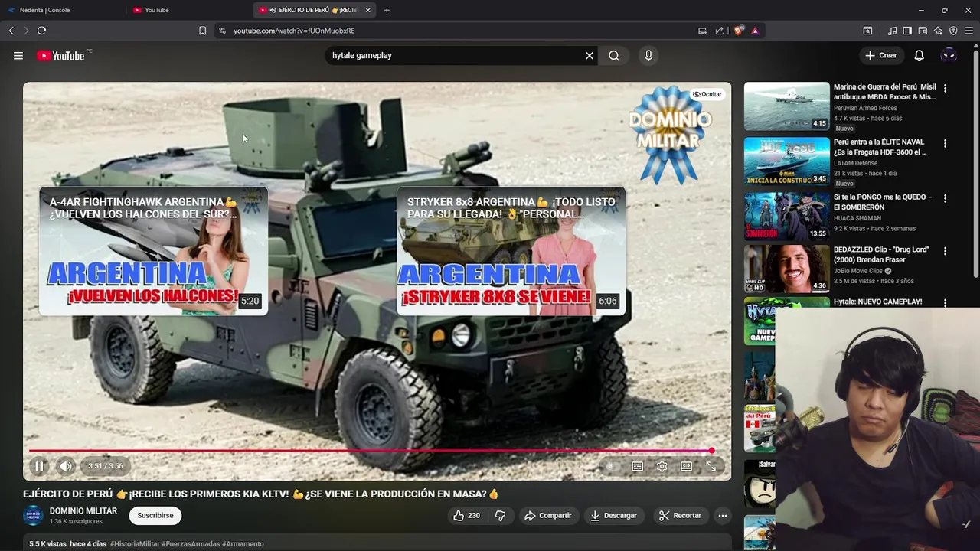Open the Brave Wallet icon
This screenshot has width=980, height=551.
[923, 31]
